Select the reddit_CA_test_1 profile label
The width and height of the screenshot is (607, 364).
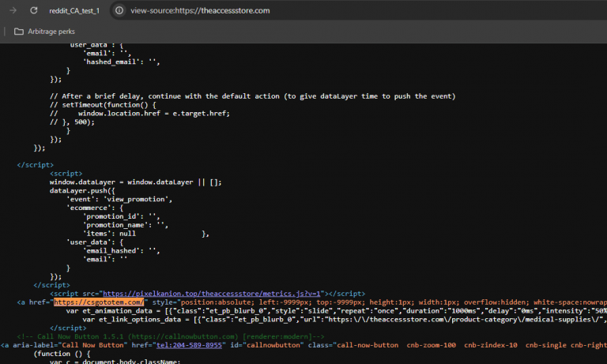[74, 11]
